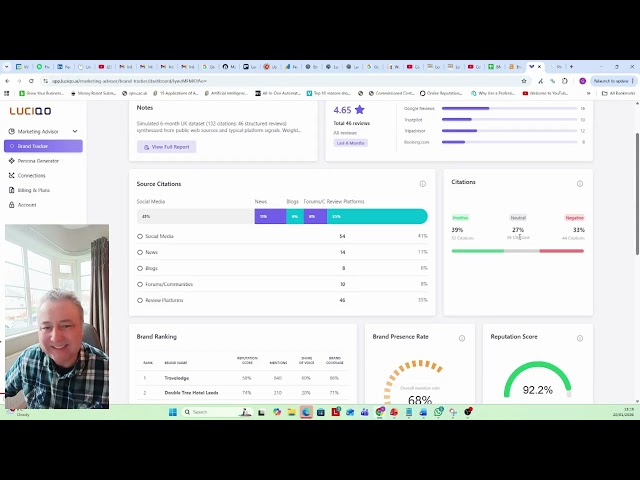The width and height of the screenshot is (640, 480).
Task: Open the Last 6 Months filter
Action: 350,143
